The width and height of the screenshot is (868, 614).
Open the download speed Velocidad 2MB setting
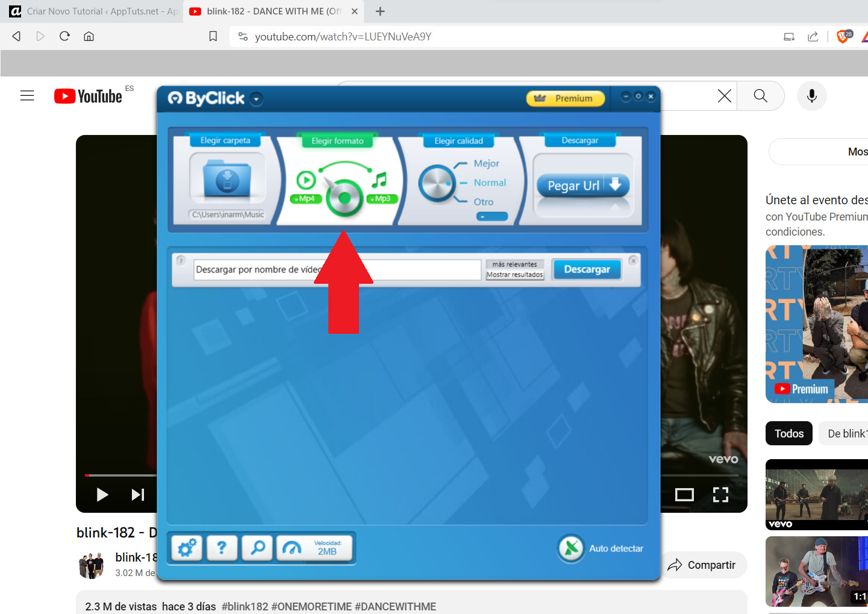tap(315, 548)
